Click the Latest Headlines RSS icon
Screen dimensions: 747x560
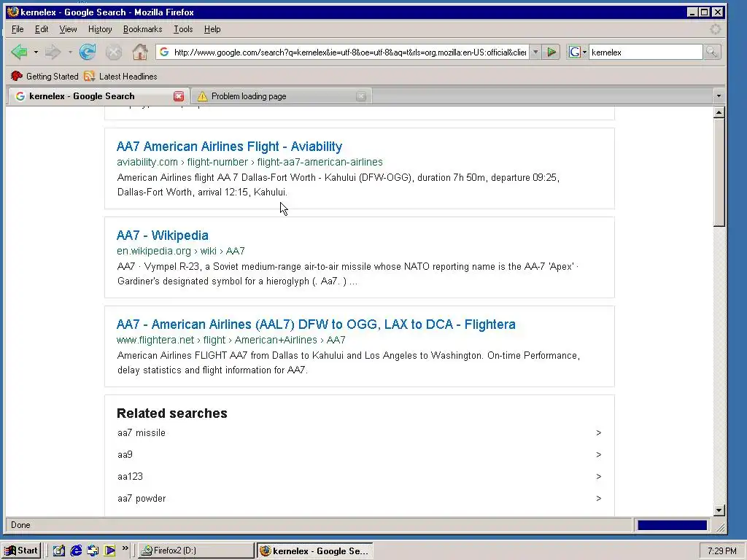tap(89, 76)
